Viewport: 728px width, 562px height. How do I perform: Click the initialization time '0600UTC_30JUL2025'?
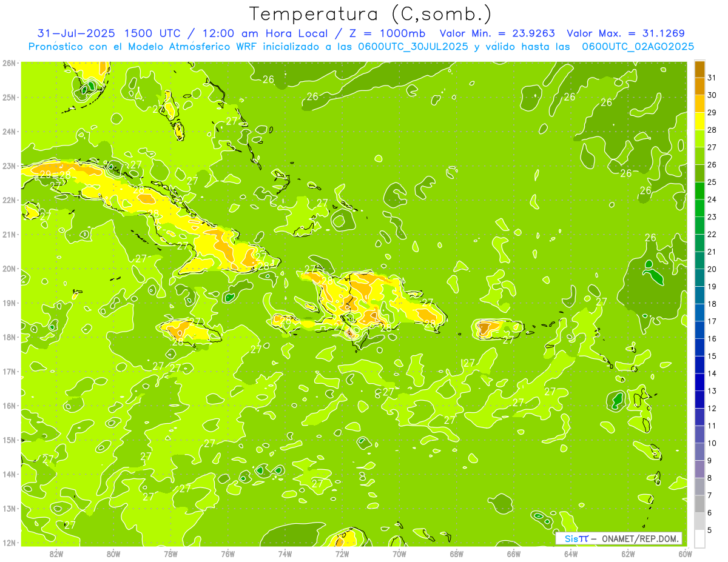coord(413,47)
